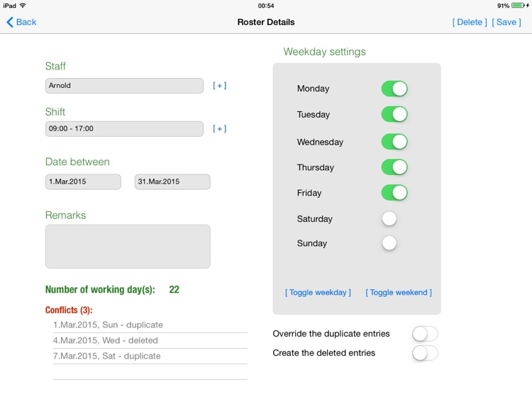
Task: Pick the start date 1.Mar.2015
Action: [83, 181]
